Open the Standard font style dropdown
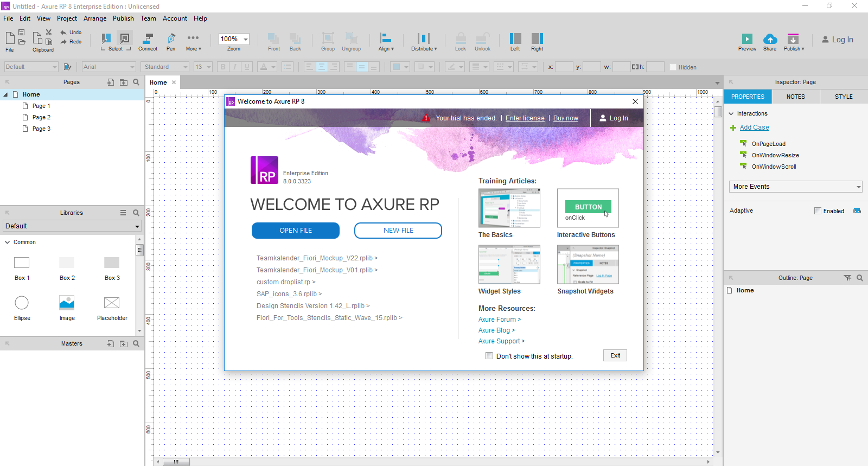Image resolution: width=868 pixels, height=466 pixels. coord(165,67)
